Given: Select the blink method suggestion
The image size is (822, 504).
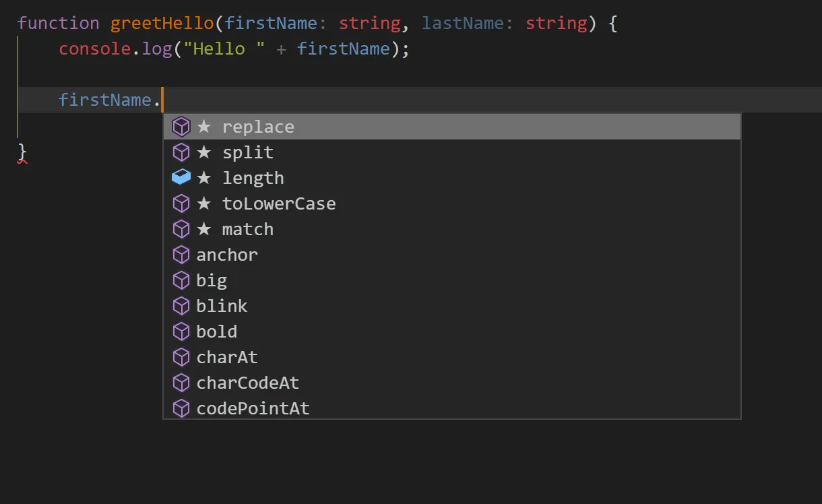Looking at the screenshot, I should tap(222, 306).
